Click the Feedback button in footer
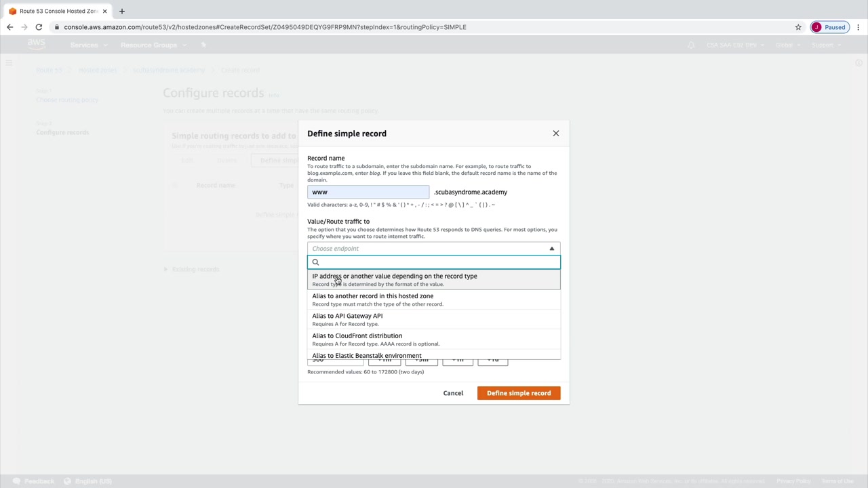 [34, 481]
